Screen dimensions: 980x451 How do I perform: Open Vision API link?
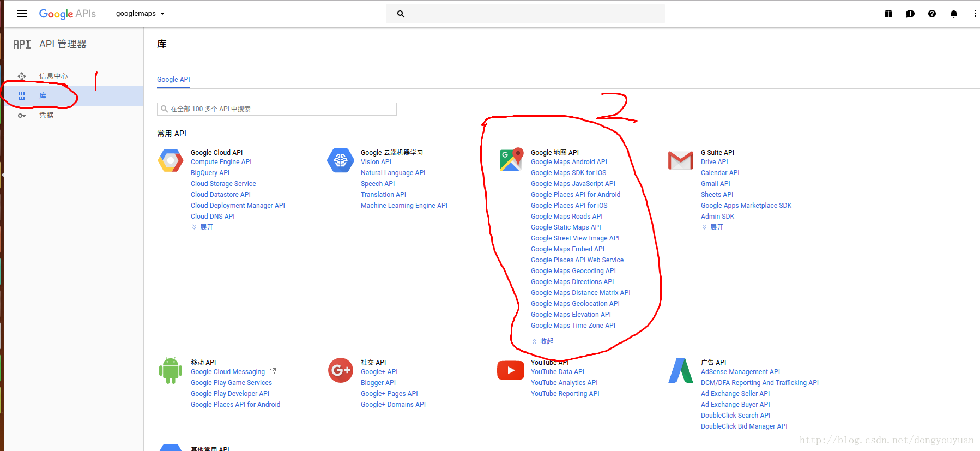(x=376, y=162)
